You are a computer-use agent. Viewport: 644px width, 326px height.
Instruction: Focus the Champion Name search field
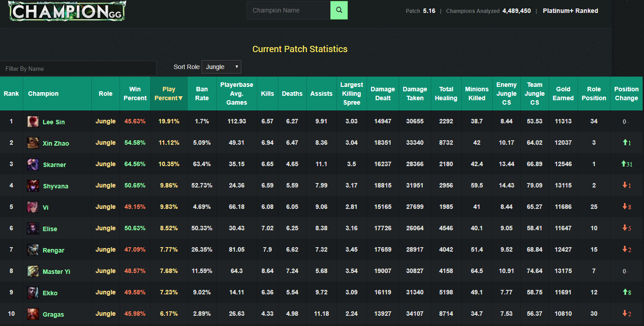coord(289,10)
